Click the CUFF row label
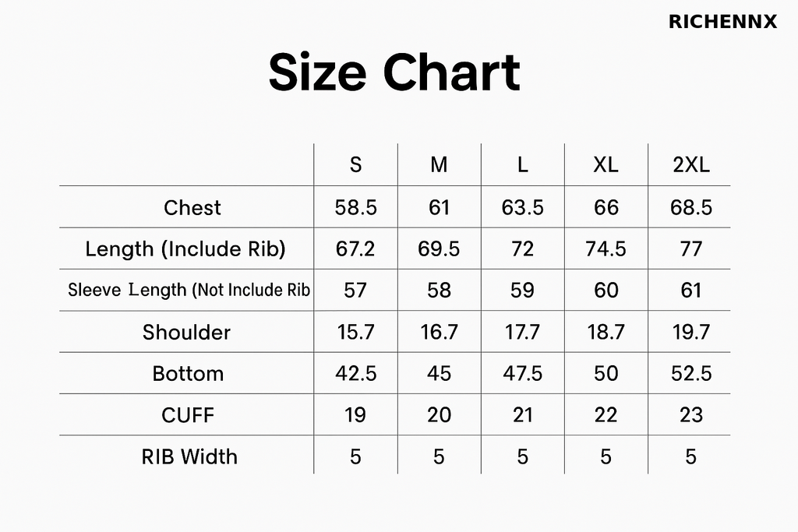 tap(188, 415)
